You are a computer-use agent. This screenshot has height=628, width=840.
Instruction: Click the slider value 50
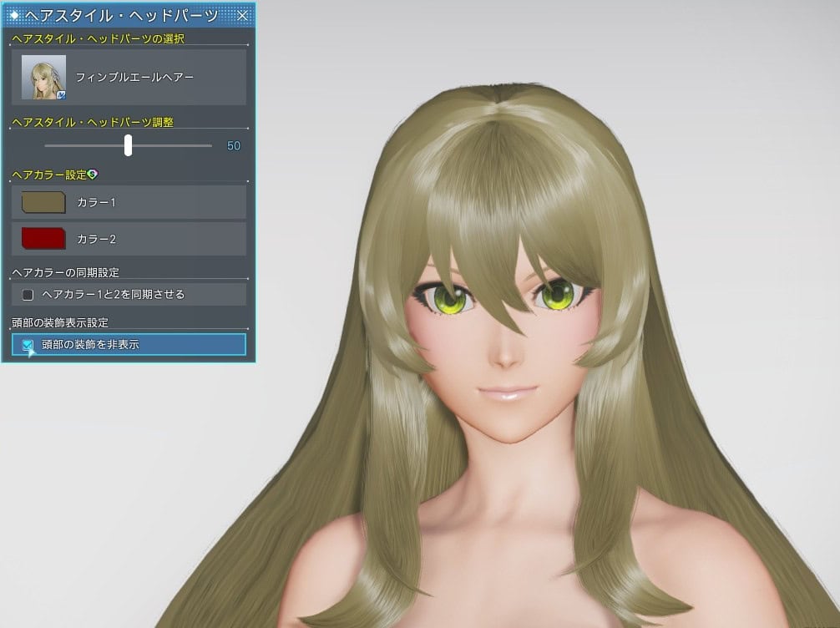pyautogui.click(x=234, y=146)
